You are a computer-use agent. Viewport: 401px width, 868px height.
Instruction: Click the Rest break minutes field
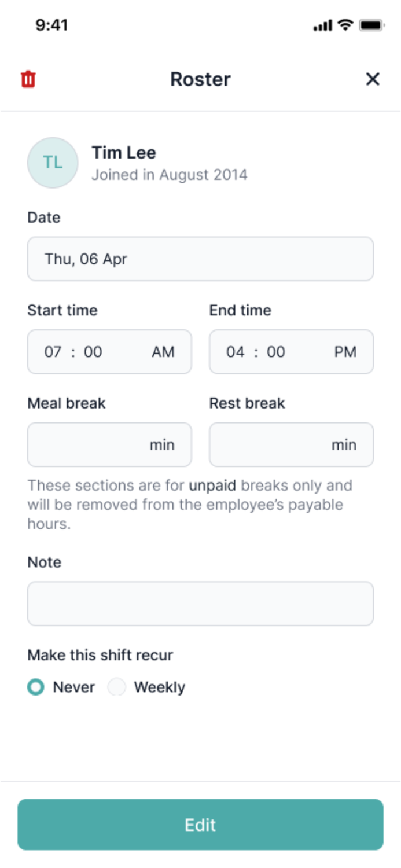click(x=291, y=444)
